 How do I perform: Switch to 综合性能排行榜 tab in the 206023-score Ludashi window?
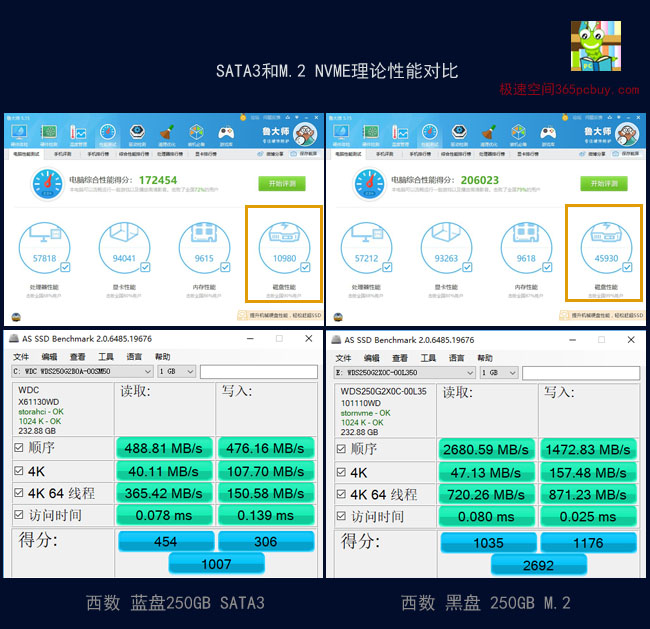[x=456, y=154]
